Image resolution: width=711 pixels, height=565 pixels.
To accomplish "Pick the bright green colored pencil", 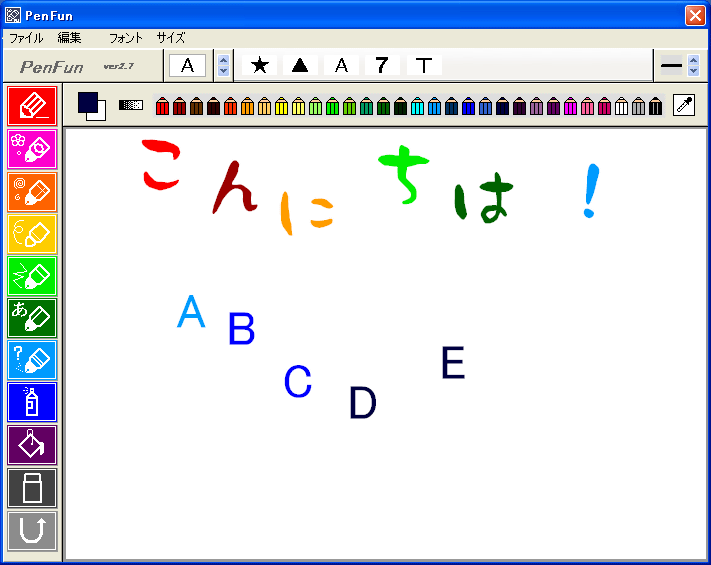I will click(x=332, y=106).
